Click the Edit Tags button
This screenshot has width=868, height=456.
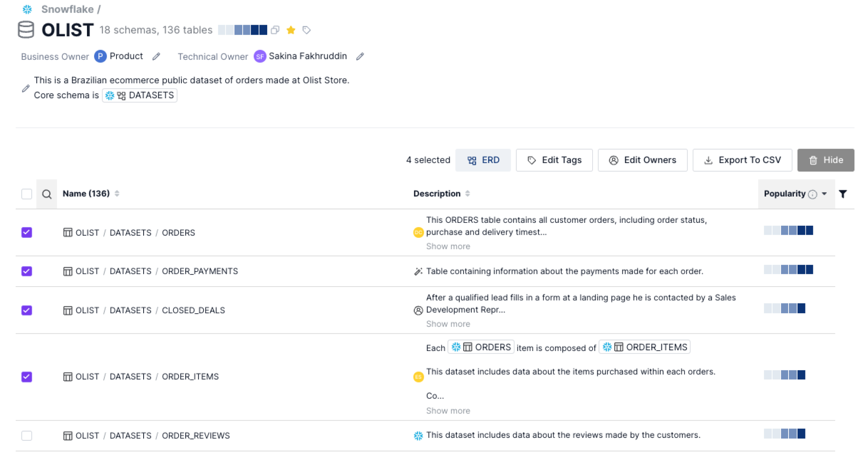coord(554,160)
